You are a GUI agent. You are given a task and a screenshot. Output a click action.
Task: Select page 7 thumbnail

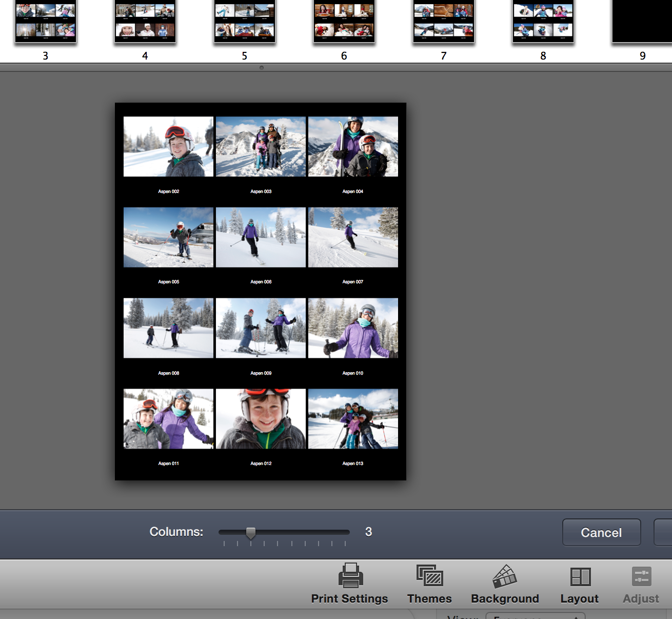point(443,22)
